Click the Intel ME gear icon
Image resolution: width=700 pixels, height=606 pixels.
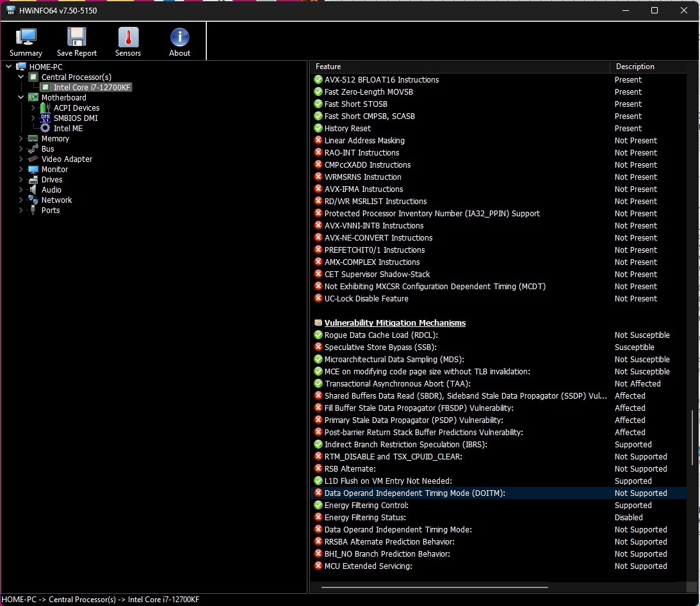click(45, 129)
